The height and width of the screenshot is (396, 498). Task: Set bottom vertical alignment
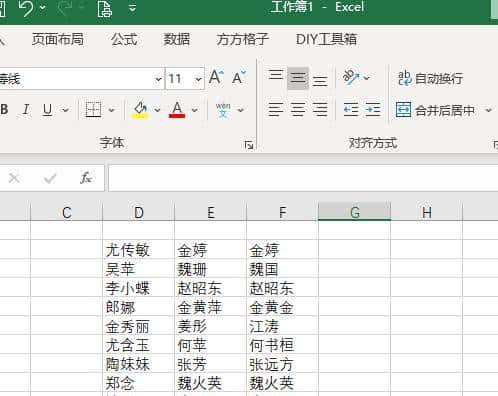320,81
